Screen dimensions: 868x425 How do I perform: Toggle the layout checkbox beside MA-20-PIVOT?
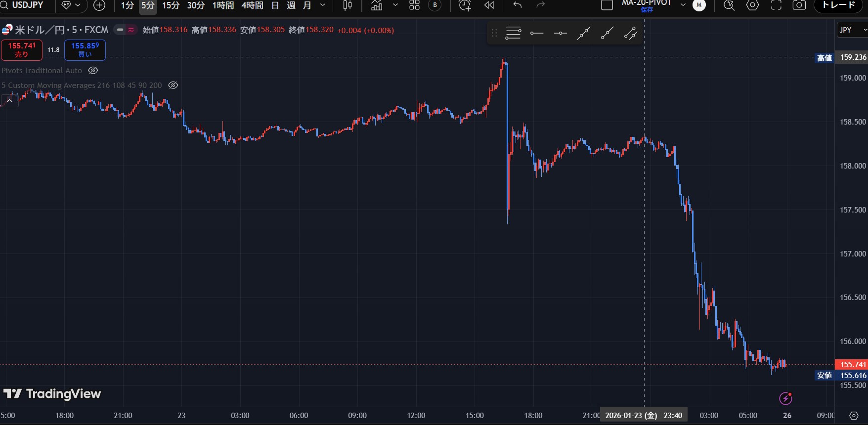pos(607,5)
